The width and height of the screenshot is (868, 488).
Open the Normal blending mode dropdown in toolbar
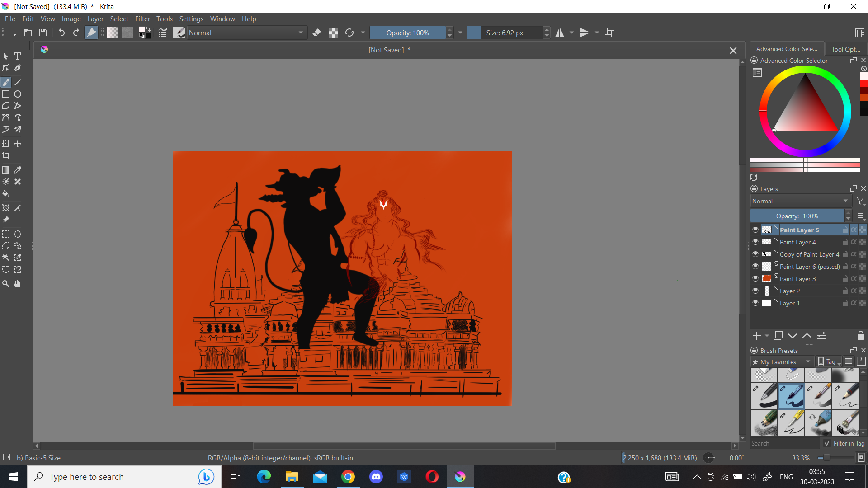(246, 33)
